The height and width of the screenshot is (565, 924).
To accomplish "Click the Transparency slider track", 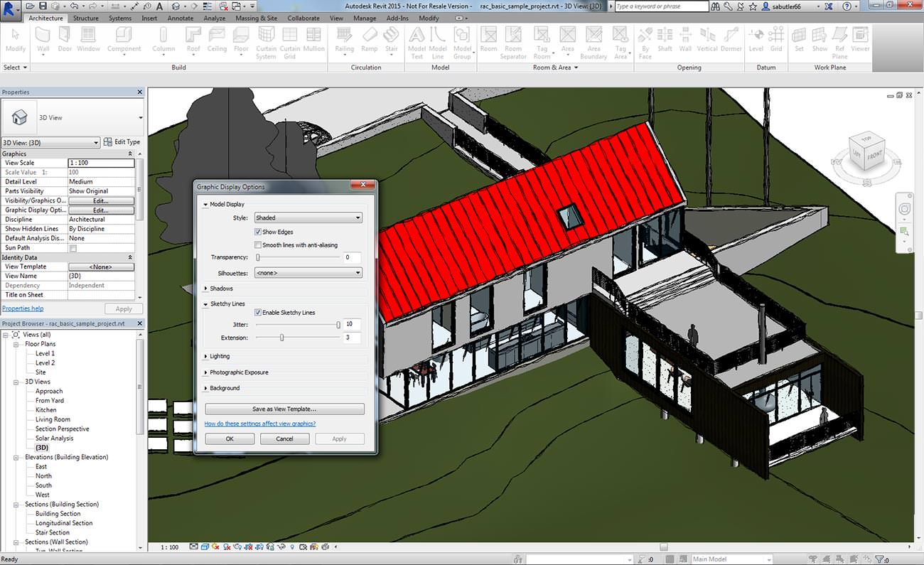I will click(x=298, y=257).
